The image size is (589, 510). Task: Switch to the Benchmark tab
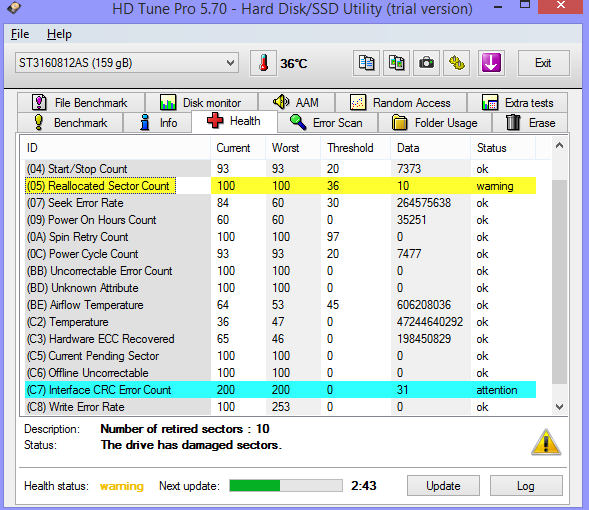click(70, 123)
